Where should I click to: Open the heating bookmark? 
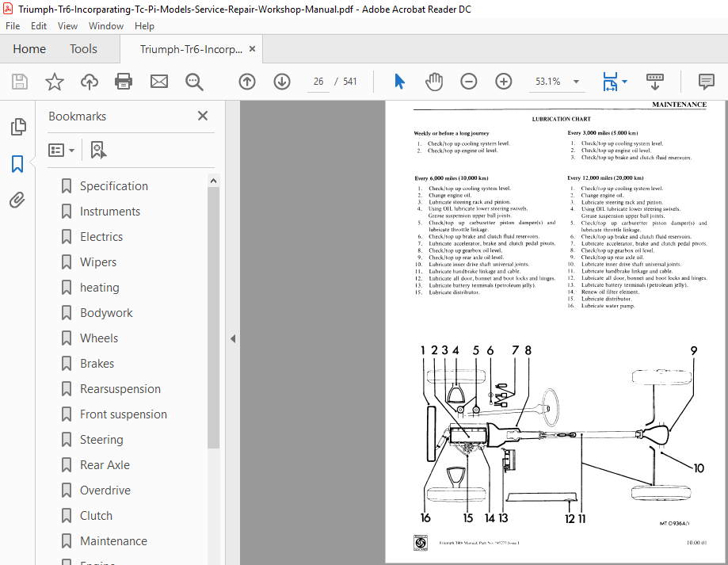99,288
